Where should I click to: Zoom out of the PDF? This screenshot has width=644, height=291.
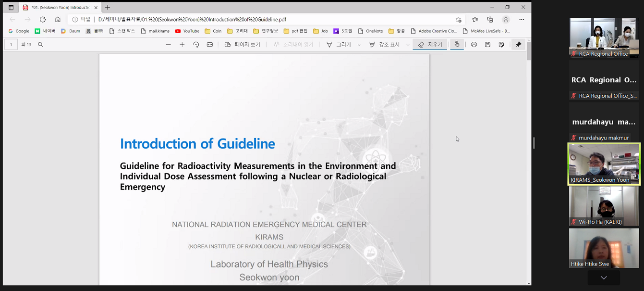[168, 45]
